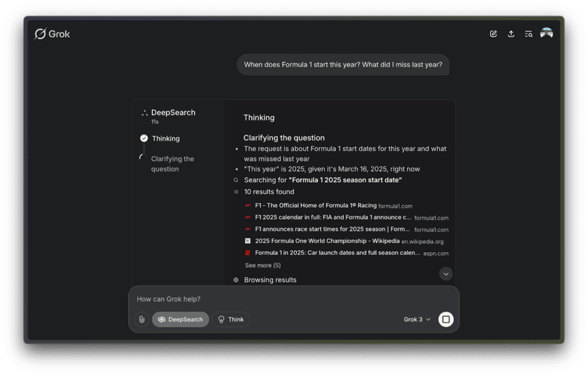Toggle the DeepSearch mode button
588x375 pixels.
pyautogui.click(x=180, y=319)
